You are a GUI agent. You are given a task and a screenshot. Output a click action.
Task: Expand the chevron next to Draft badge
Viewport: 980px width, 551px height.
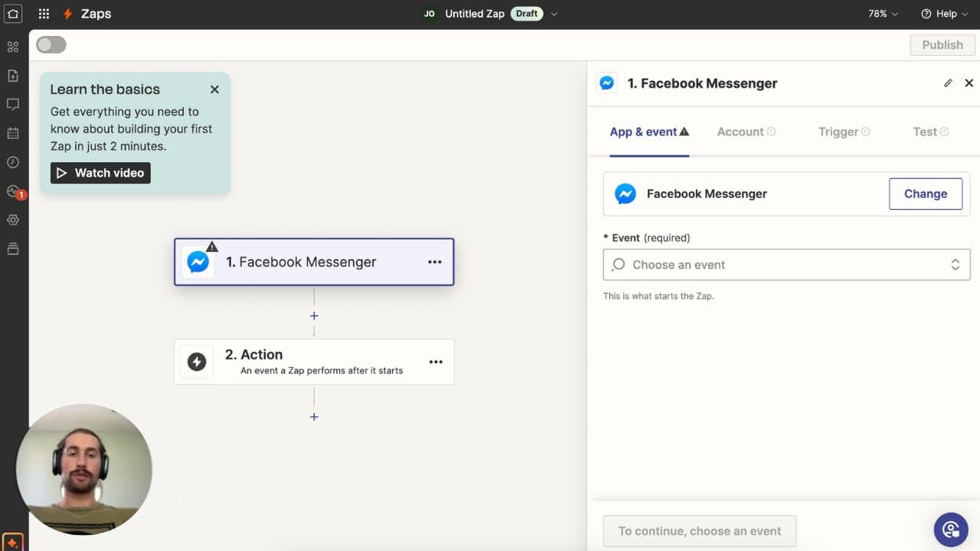[554, 14]
